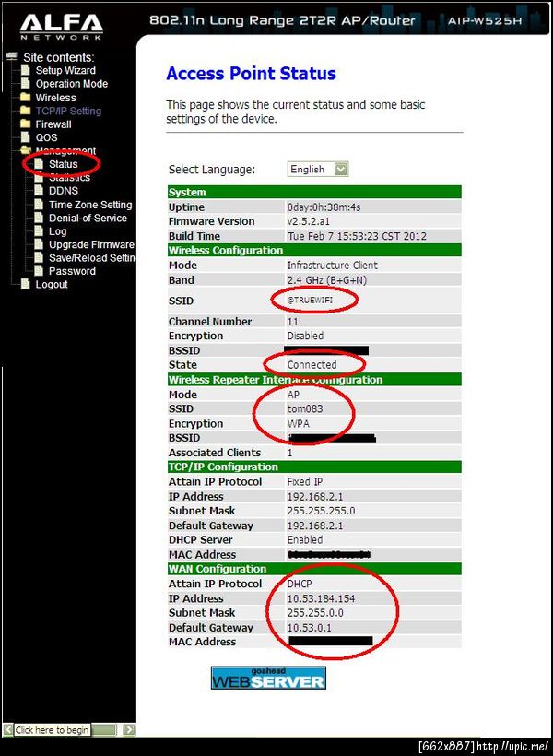This screenshot has height=756, width=553.
Task: Click the Firewall folder icon
Action: click(26, 124)
